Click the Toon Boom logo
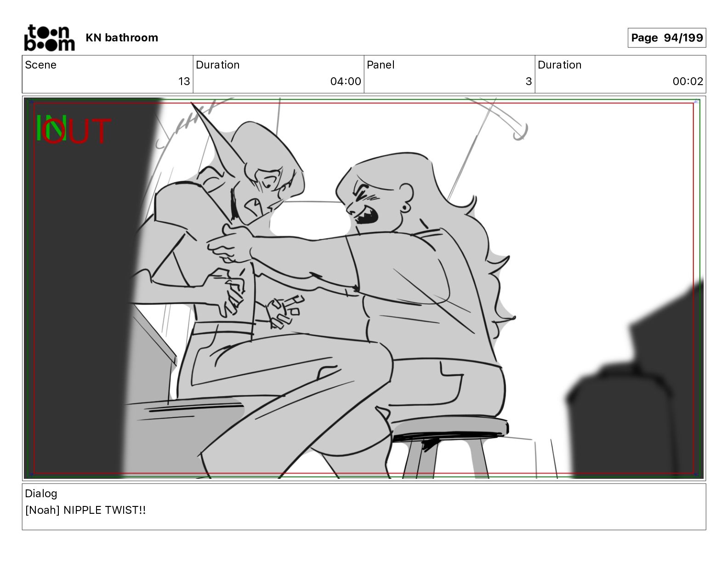Image resolution: width=728 pixels, height=563 pixels. [x=49, y=38]
